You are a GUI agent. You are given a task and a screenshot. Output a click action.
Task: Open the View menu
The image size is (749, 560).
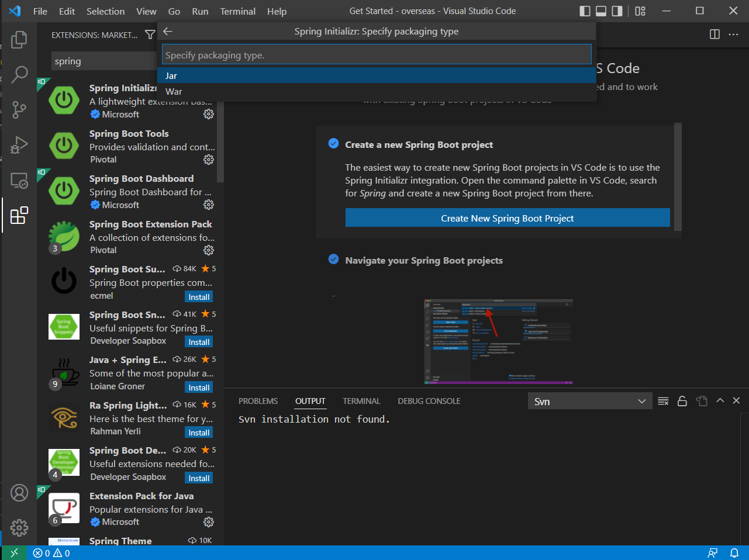point(146,11)
